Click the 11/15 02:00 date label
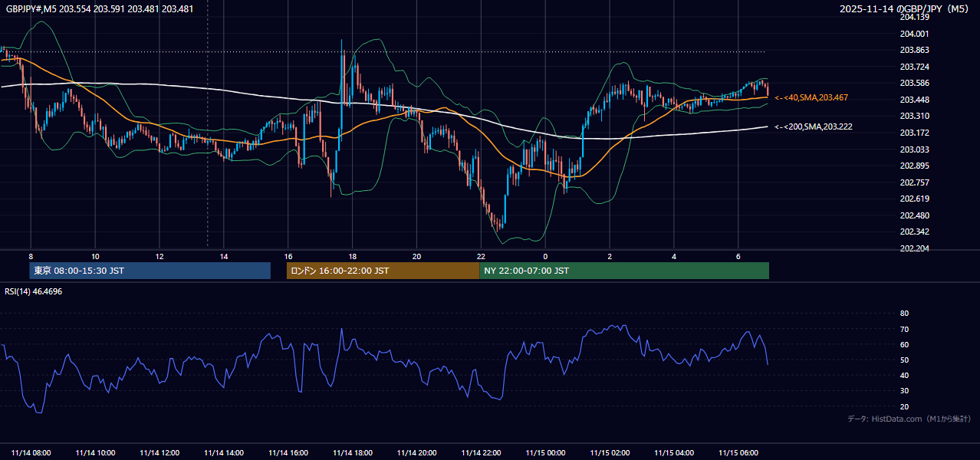 click(610, 452)
